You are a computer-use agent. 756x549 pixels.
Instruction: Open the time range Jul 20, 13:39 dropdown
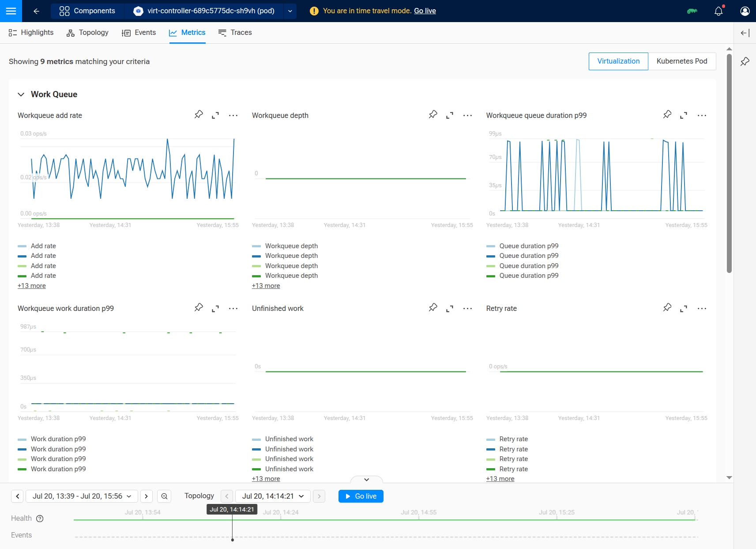click(82, 496)
